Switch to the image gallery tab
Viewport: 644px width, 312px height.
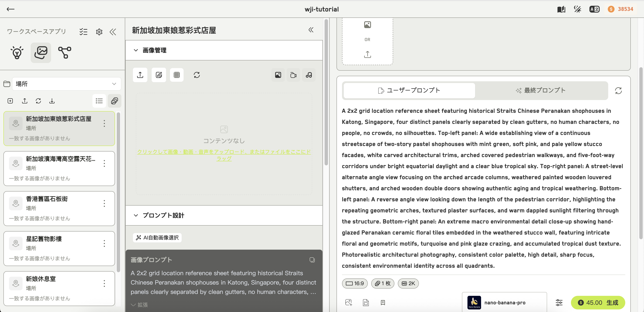[x=41, y=52]
